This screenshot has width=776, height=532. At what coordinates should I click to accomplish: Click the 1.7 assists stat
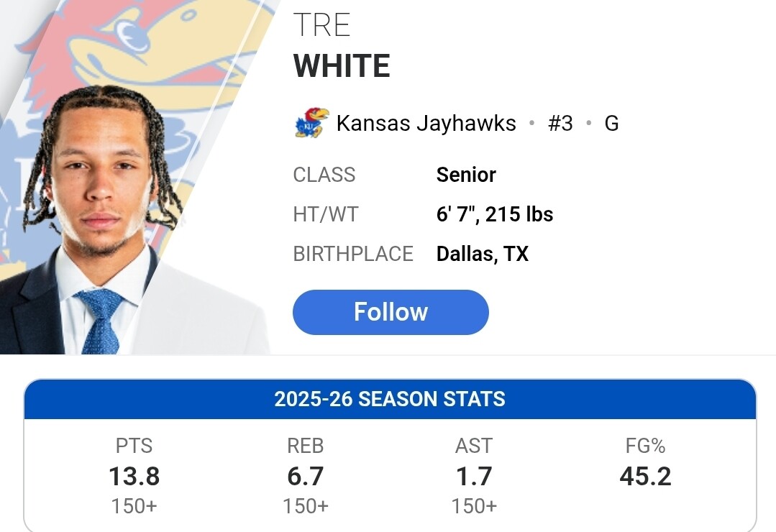(473, 476)
